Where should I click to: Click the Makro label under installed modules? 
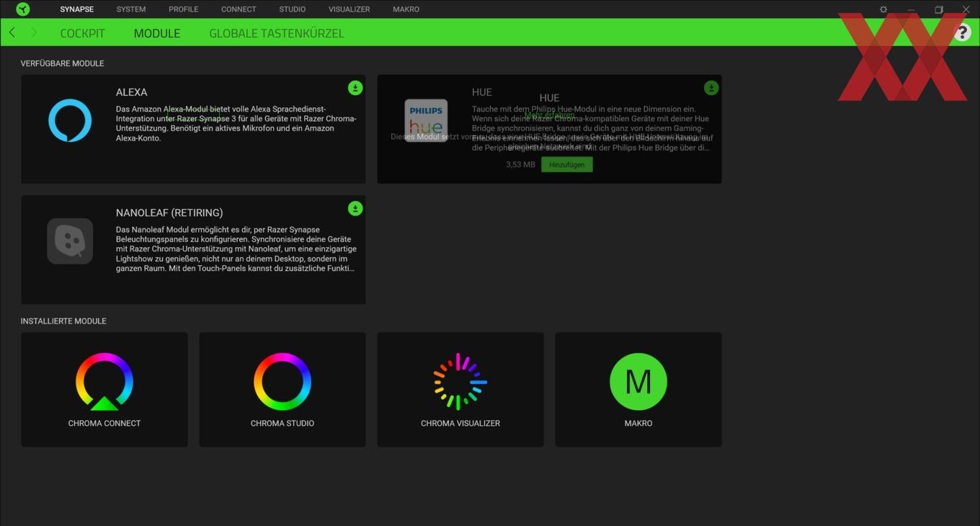[x=638, y=423]
